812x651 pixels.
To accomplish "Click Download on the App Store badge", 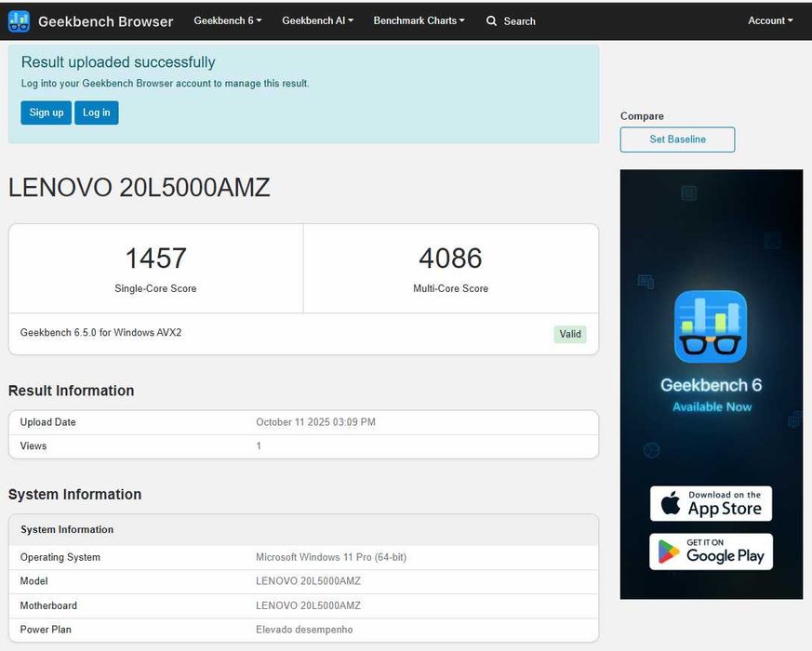I will coord(711,503).
